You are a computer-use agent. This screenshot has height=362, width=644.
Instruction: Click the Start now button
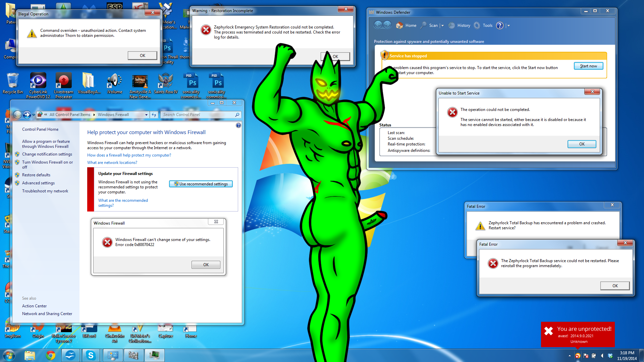click(588, 66)
